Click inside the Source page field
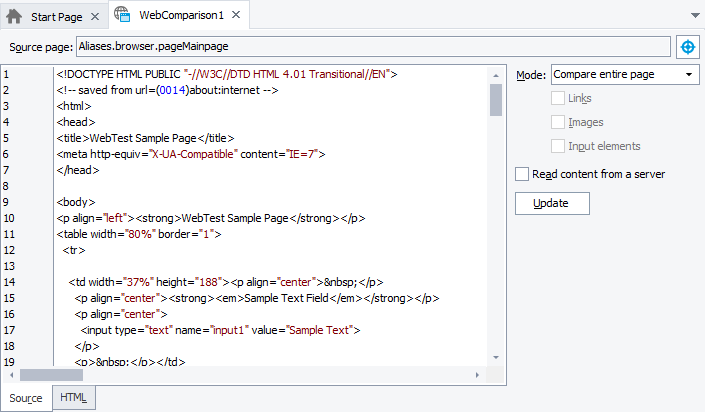This screenshot has height=412, width=705. pos(372,47)
